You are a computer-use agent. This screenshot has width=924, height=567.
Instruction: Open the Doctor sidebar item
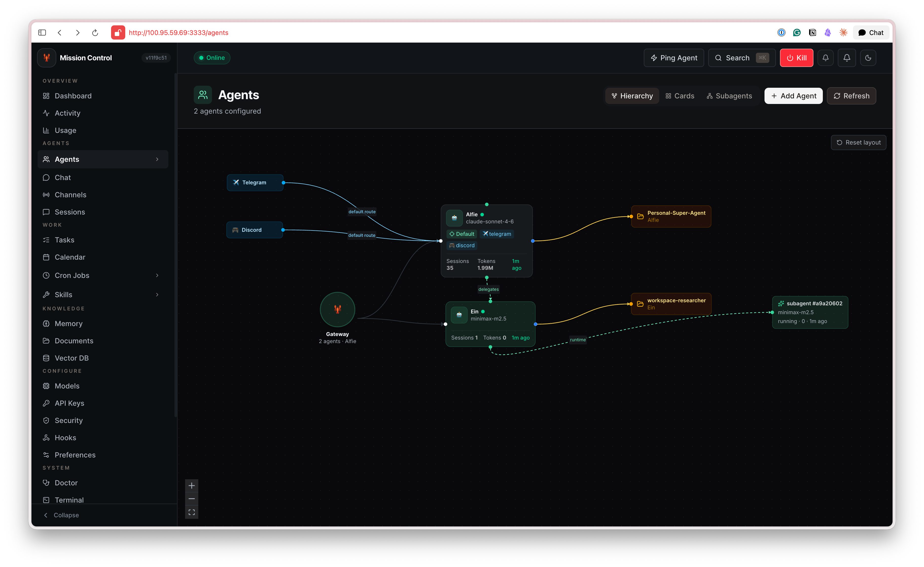(66, 483)
